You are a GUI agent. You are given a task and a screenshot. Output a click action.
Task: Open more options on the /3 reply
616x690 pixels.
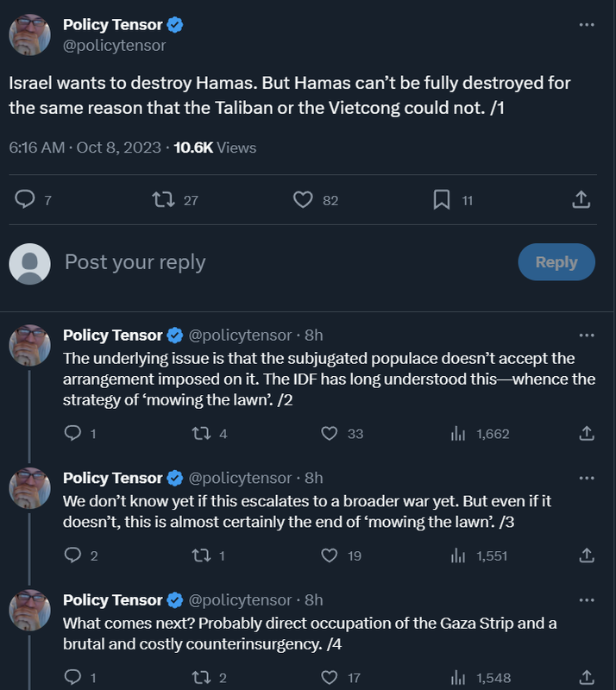click(587, 478)
